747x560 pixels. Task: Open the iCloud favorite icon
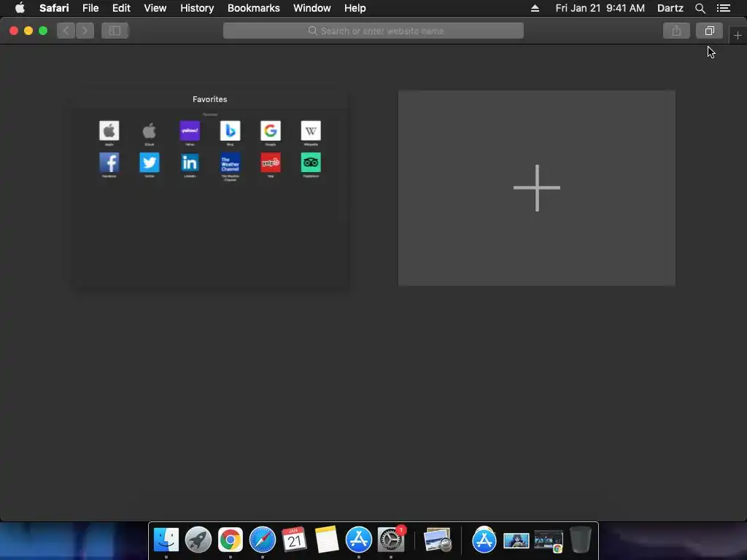pos(149,131)
